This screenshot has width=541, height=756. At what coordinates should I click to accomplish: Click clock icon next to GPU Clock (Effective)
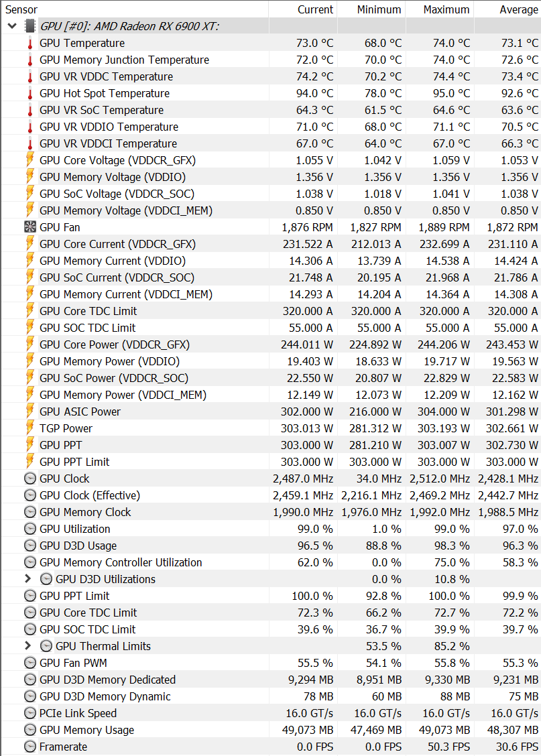[30, 495]
